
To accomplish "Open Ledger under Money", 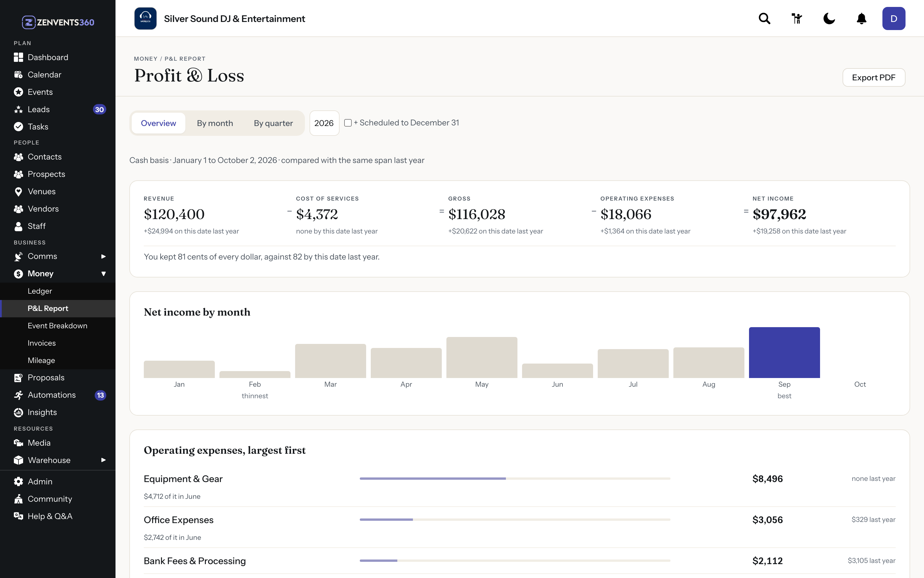I will [x=58, y=291].
